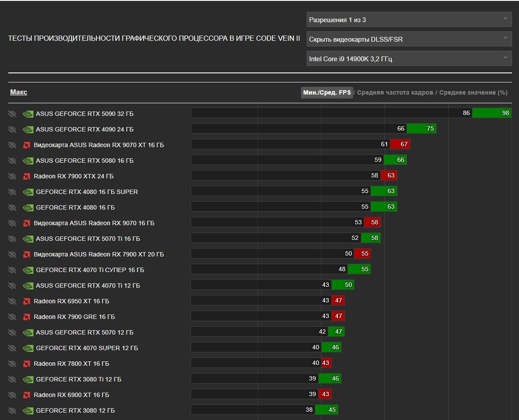Image resolution: width=519 pixels, height=420 pixels.
Task: Open Radeon RX 7800 XT 16 ГБ name
Action: tap(71, 364)
